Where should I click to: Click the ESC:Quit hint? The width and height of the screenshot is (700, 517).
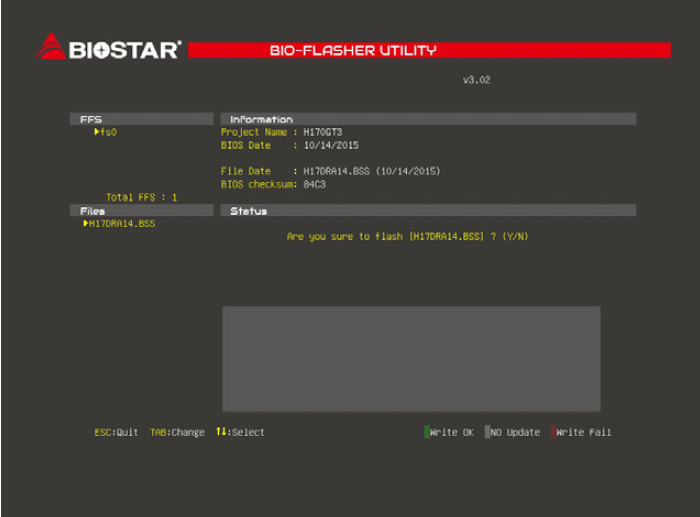click(115, 432)
